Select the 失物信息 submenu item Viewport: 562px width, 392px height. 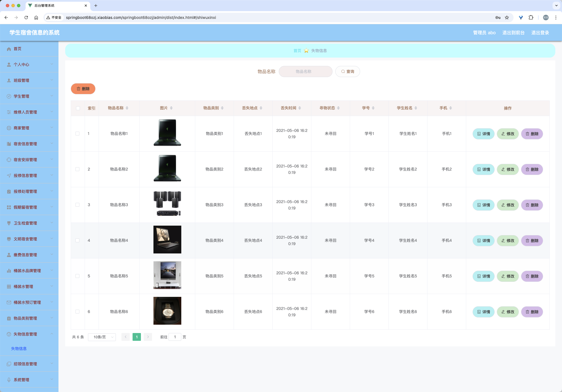(19, 349)
